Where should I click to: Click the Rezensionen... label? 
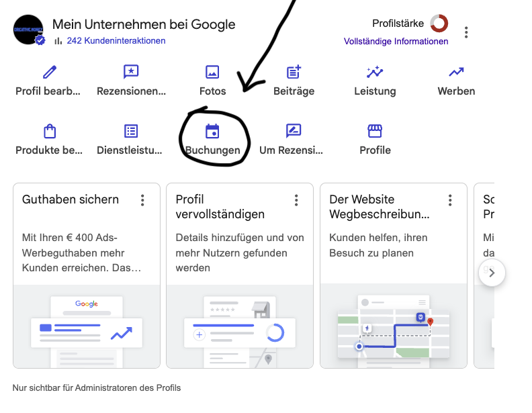(131, 91)
